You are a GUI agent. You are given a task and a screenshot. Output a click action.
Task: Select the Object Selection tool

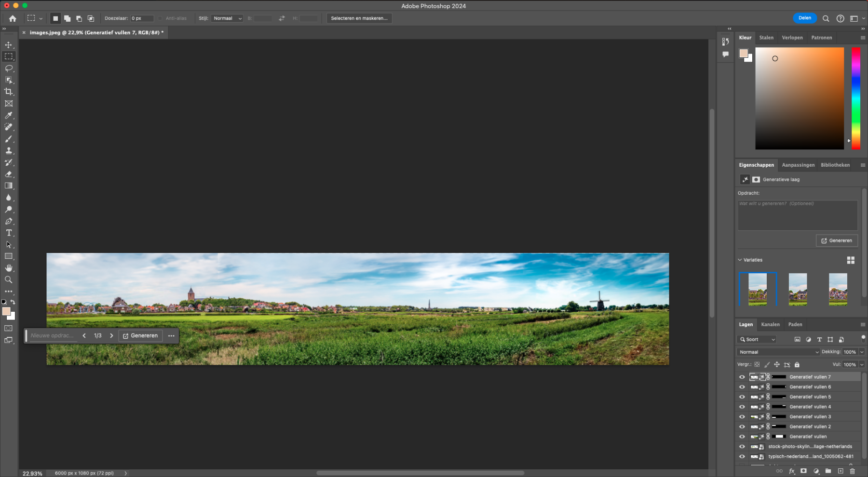pos(9,80)
